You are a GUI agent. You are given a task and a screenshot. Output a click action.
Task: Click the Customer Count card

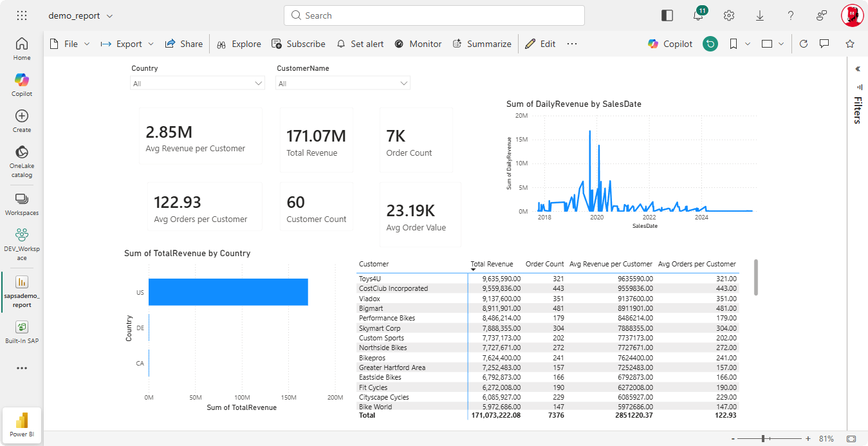pos(317,207)
